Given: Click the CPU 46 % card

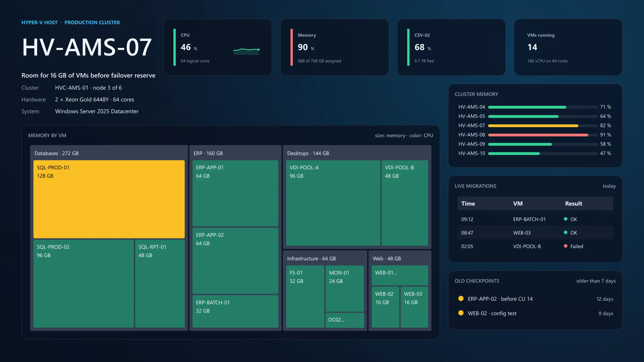Looking at the screenshot, I should (x=218, y=47).
